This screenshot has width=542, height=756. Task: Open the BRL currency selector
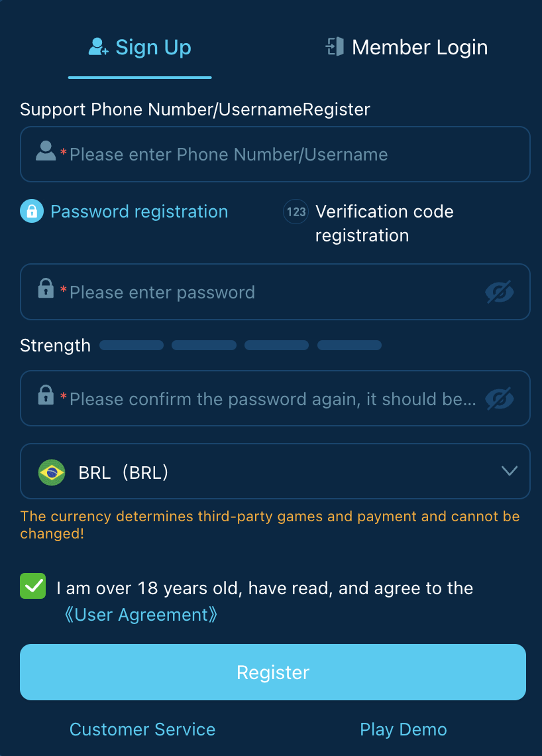(265, 472)
